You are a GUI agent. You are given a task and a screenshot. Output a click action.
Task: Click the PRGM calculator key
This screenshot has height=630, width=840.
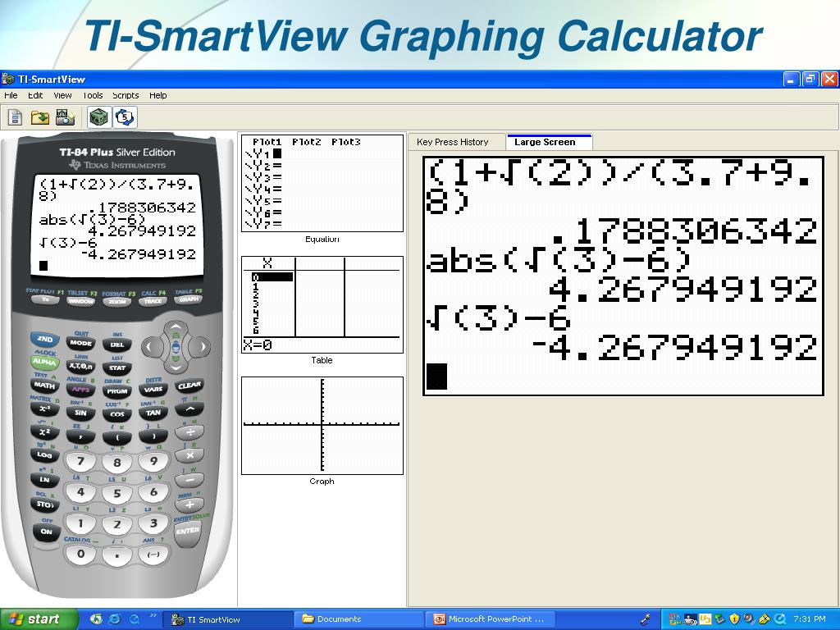coord(117,391)
